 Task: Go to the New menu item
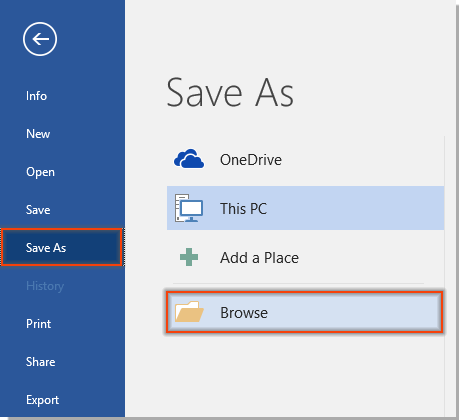(38, 134)
